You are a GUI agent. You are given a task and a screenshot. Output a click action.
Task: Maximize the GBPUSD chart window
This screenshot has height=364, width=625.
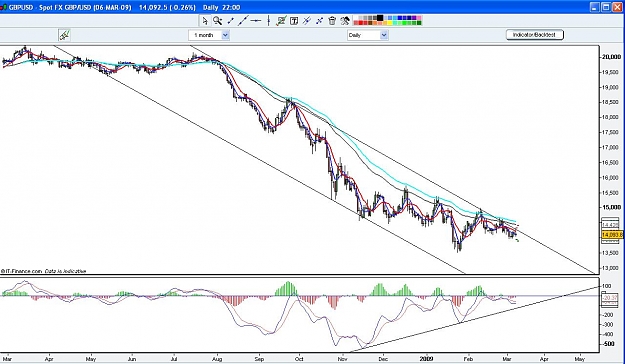(x=606, y=7)
